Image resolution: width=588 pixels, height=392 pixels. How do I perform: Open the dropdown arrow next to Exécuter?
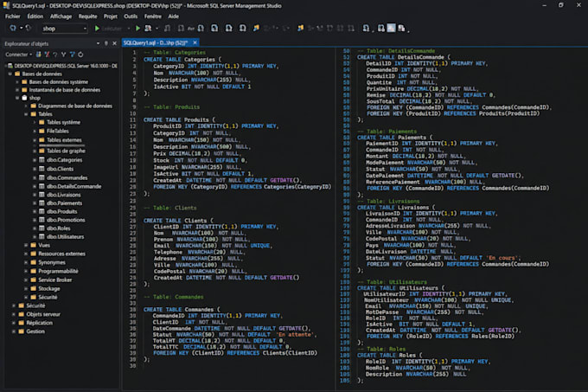tap(128, 29)
